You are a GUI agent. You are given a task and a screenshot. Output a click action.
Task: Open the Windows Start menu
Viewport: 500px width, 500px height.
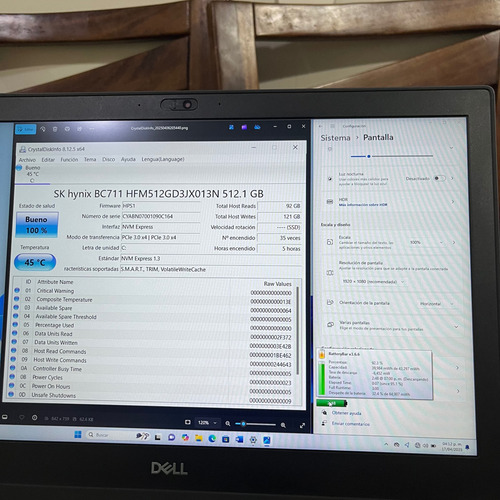pos(78,434)
